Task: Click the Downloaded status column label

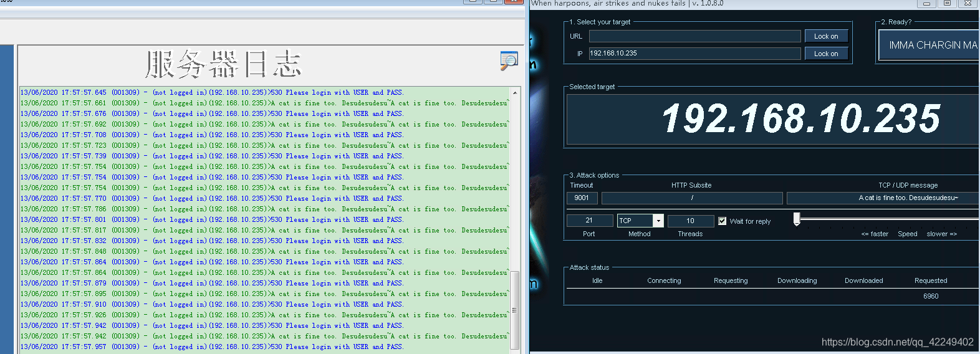Action: (863, 280)
